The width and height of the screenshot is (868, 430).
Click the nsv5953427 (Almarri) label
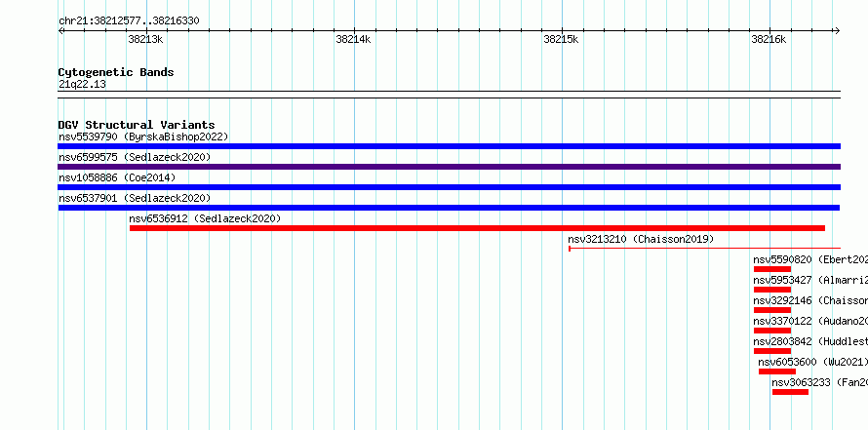[810, 281]
